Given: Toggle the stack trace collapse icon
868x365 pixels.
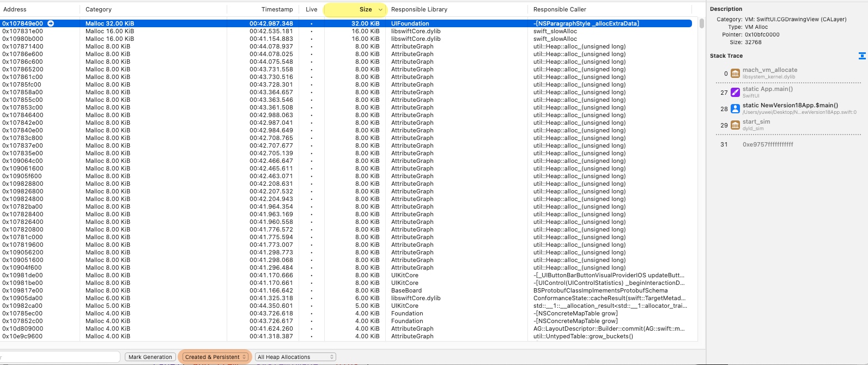Looking at the screenshot, I should coord(861,56).
